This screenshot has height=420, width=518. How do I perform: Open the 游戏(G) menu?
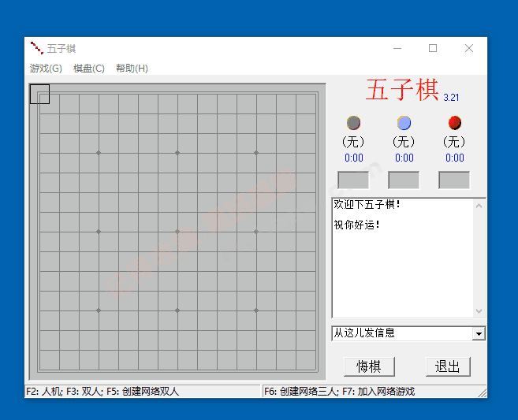(46, 69)
